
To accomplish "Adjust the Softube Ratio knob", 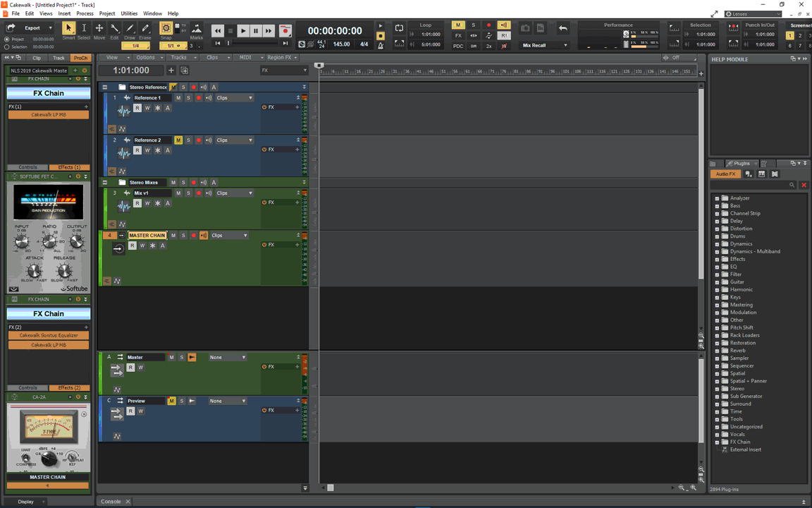I will click(x=49, y=241).
